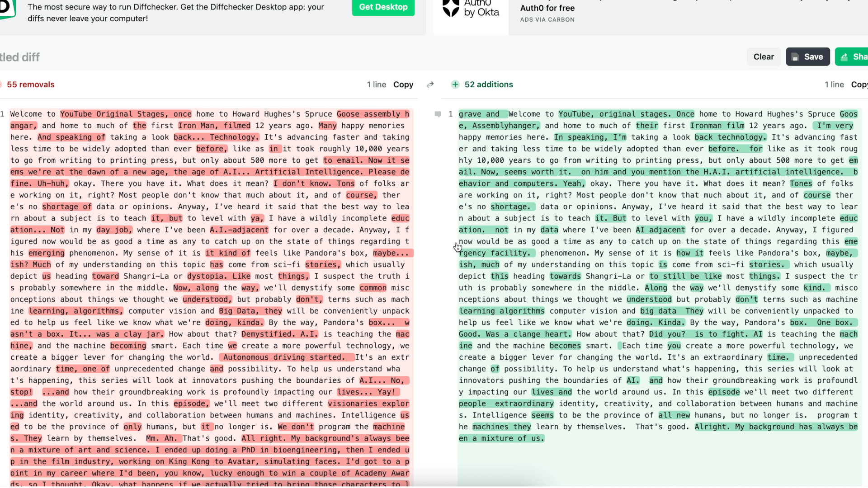Click the Diffchecker Desktop promo banner text
868x488 pixels.
pyautogui.click(x=176, y=13)
